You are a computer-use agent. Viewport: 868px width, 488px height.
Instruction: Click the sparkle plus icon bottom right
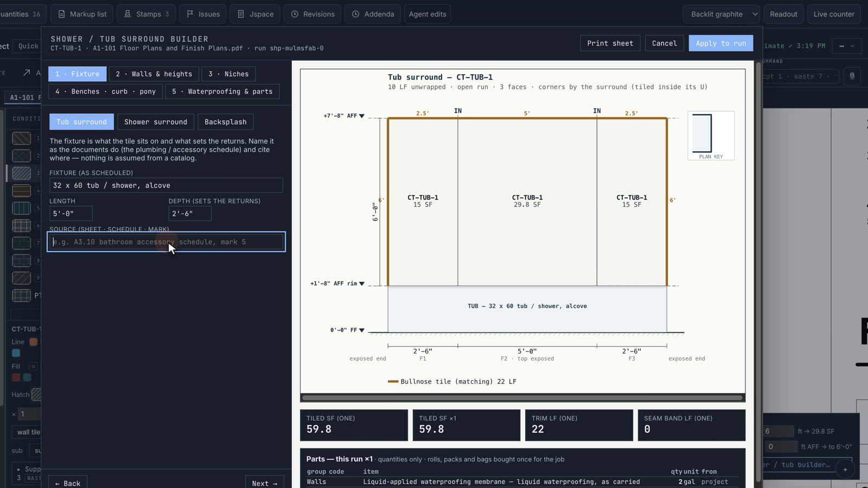coord(845,470)
